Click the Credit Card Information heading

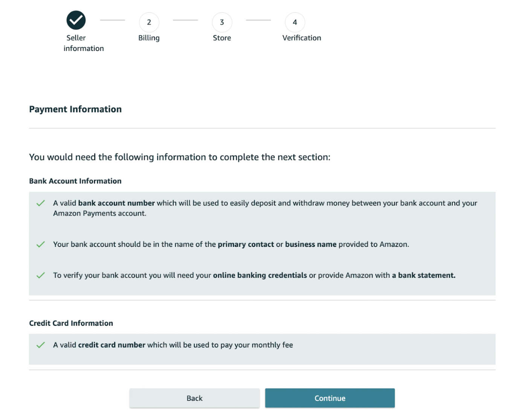(x=71, y=323)
